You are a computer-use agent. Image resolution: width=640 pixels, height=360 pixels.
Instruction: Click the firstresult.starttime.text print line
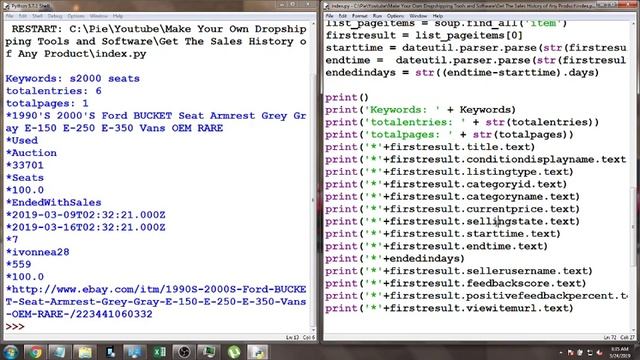coord(443,234)
